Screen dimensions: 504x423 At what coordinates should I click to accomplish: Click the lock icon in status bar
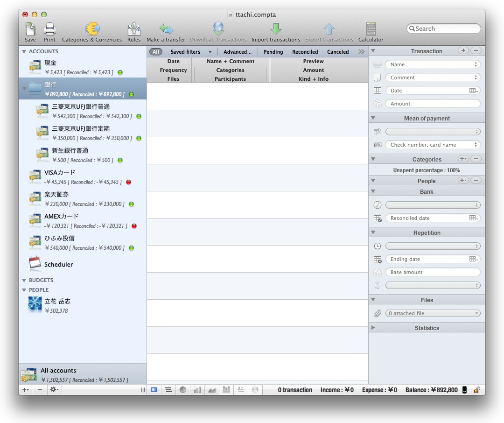tap(477, 390)
